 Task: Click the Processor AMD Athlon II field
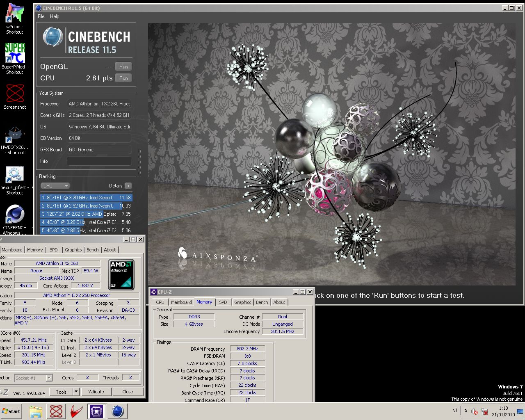tap(100, 104)
